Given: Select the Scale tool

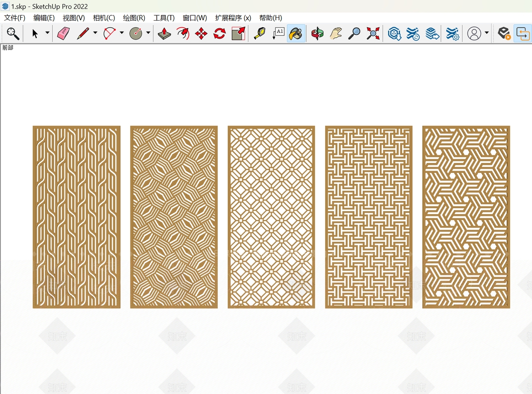Looking at the screenshot, I should click(238, 34).
